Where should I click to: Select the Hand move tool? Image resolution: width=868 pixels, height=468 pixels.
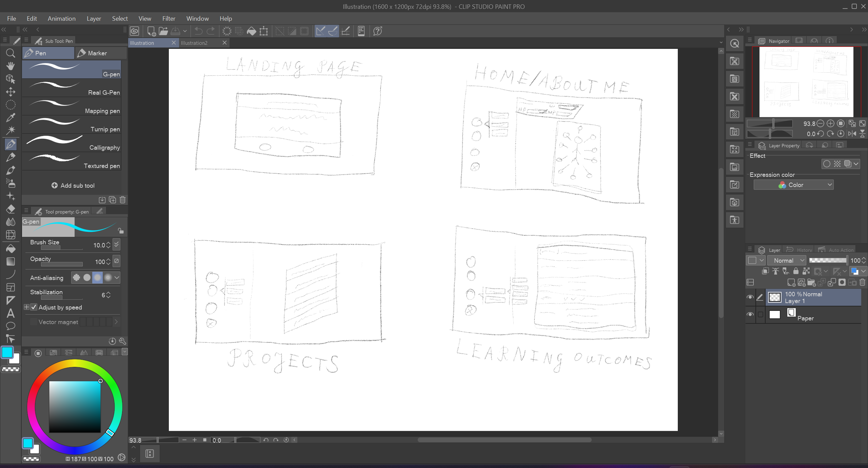click(11, 66)
